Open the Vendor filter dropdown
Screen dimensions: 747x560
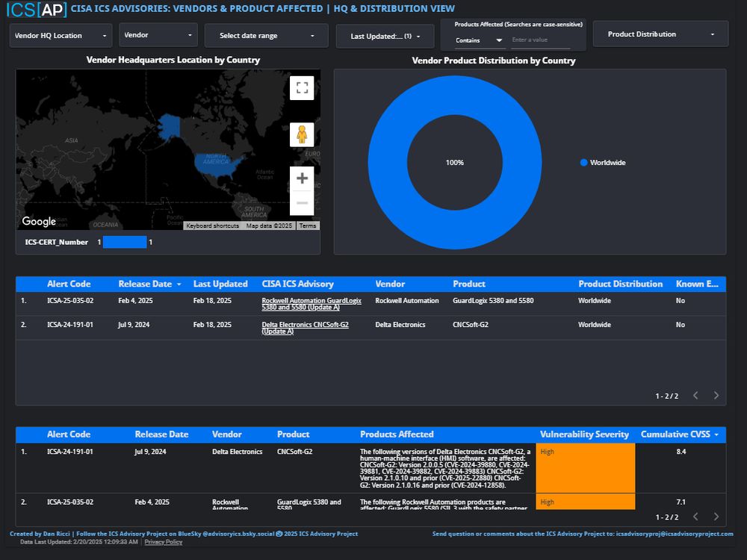158,35
